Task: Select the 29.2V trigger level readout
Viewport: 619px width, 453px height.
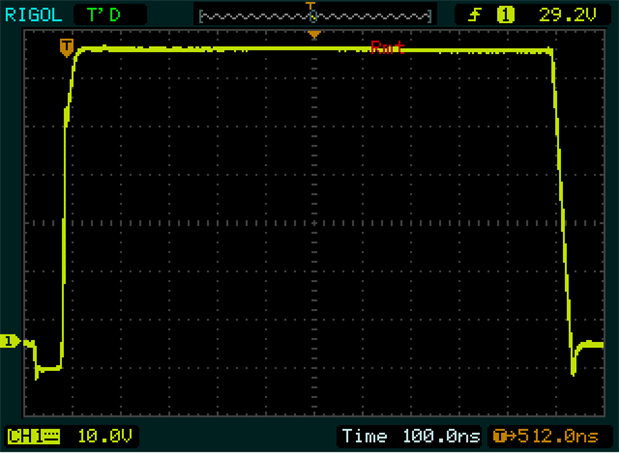Action: click(568, 15)
